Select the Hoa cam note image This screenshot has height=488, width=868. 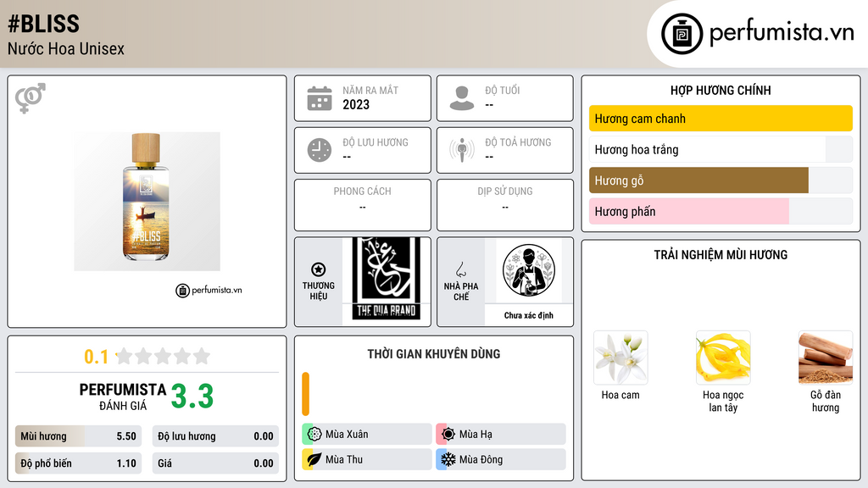[620, 358]
